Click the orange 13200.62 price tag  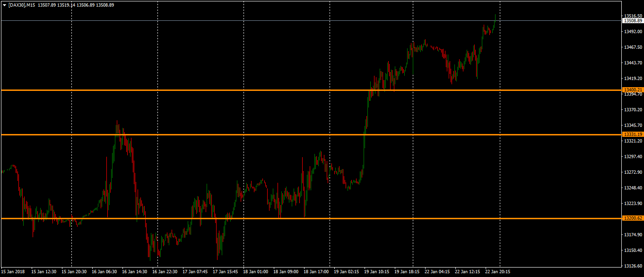(x=633, y=218)
